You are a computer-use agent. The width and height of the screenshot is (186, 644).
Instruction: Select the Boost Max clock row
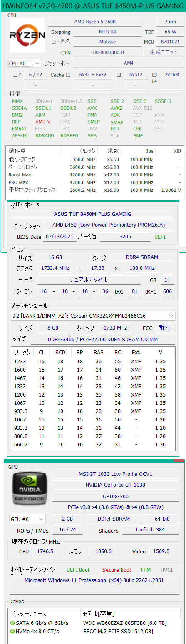(x=94, y=175)
